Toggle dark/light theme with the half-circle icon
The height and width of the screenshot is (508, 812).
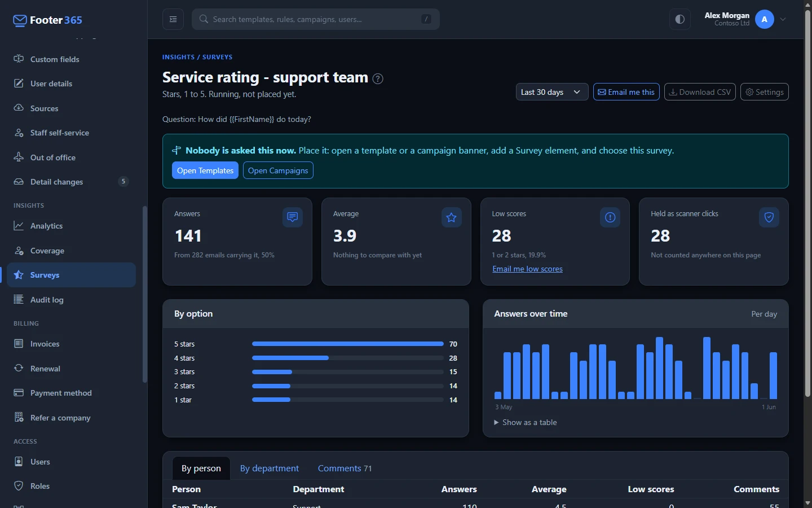click(680, 19)
